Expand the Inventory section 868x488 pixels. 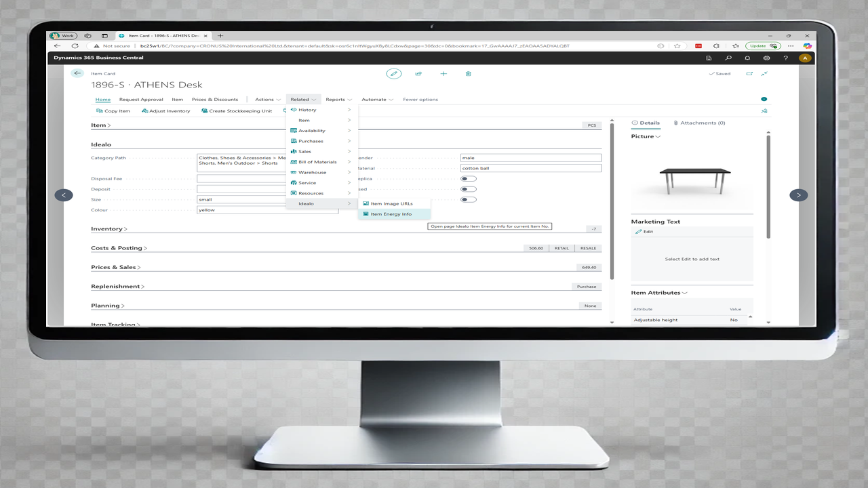108,229
